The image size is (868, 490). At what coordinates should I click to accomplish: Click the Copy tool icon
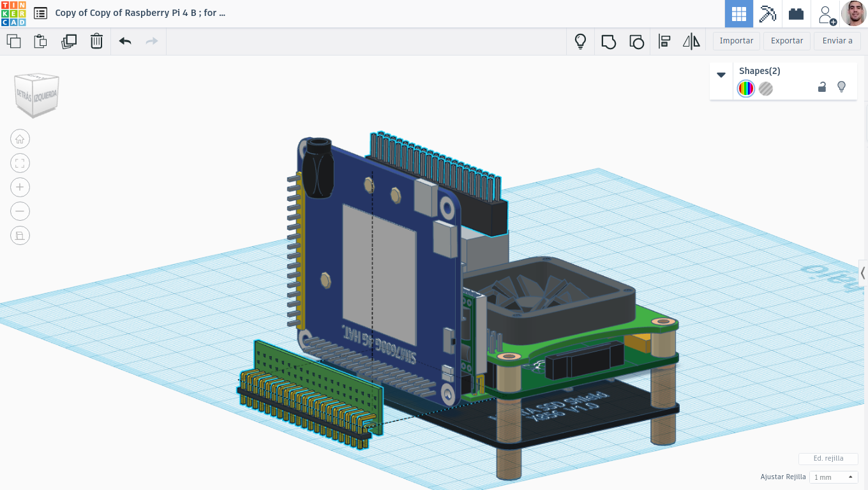click(x=13, y=41)
